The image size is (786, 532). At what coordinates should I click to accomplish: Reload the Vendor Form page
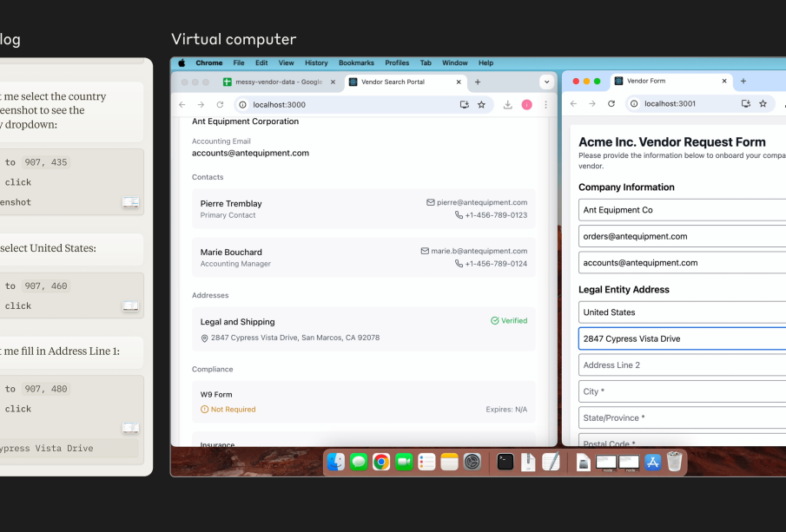point(611,103)
